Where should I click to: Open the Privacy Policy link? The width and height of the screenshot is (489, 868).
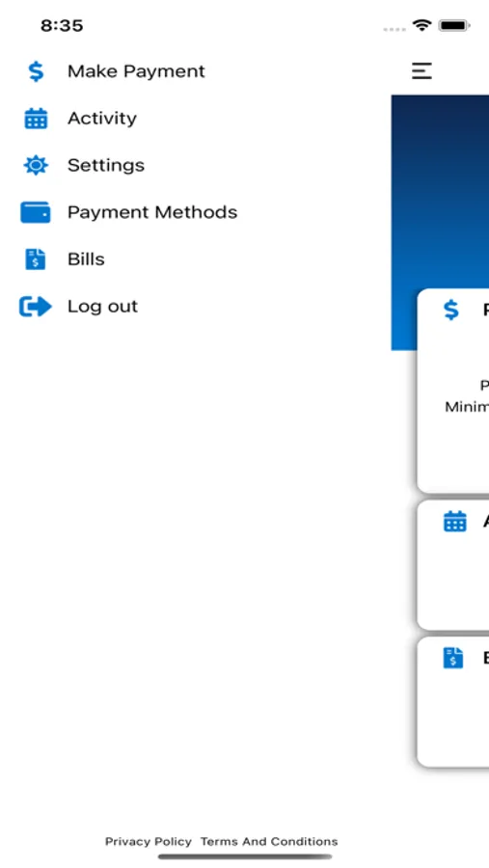click(148, 841)
